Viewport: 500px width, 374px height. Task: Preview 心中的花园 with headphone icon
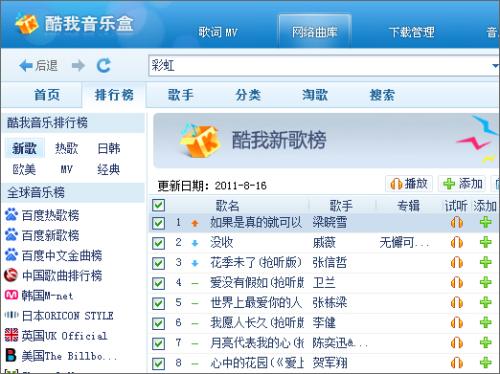point(457,363)
